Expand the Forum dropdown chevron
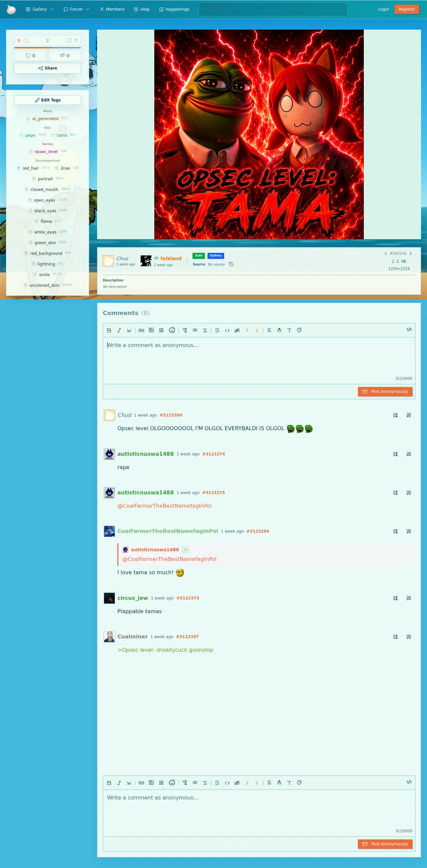Image resolution: width=427 pixels, height=868 pixels. coord(87,9)
